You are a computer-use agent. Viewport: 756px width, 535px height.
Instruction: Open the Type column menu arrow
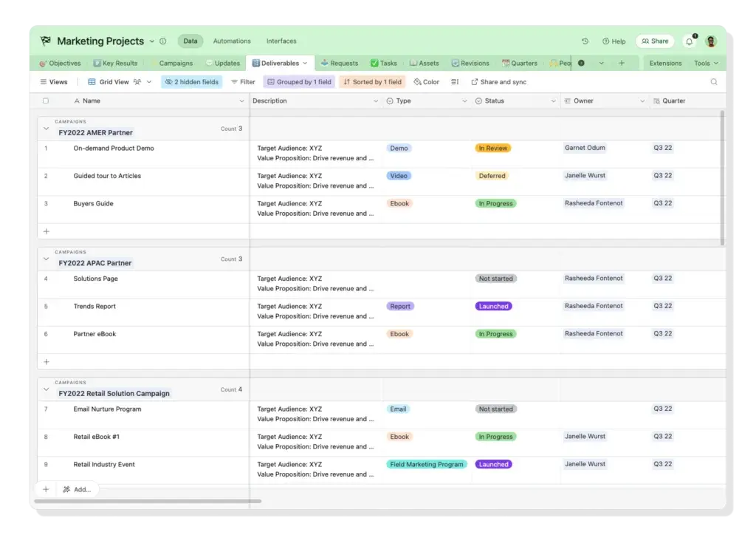tap(464, 100)
